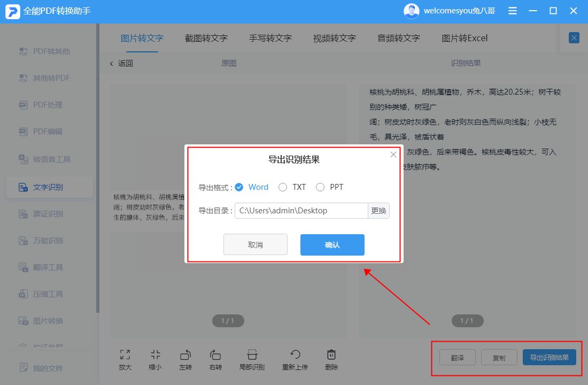Select the 放大 zoom-in tool
Viewport: 588px width, 385px height.
click(125, 358)
